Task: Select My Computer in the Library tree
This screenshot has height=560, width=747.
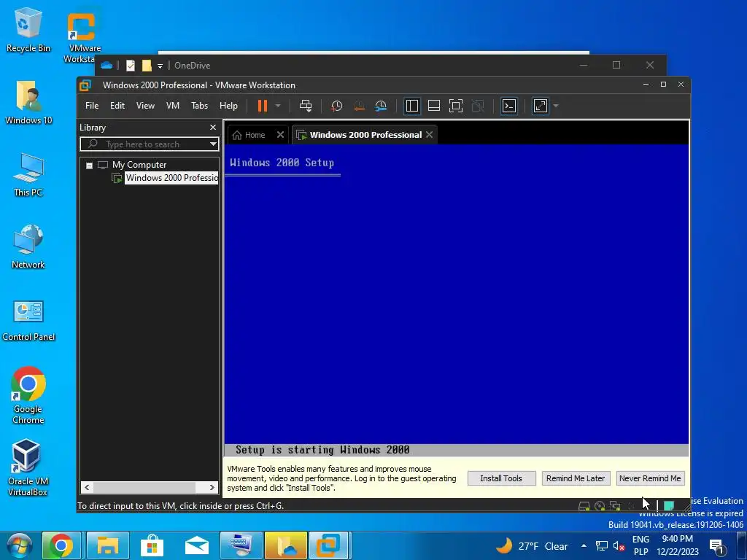Action: click(139, 165)
